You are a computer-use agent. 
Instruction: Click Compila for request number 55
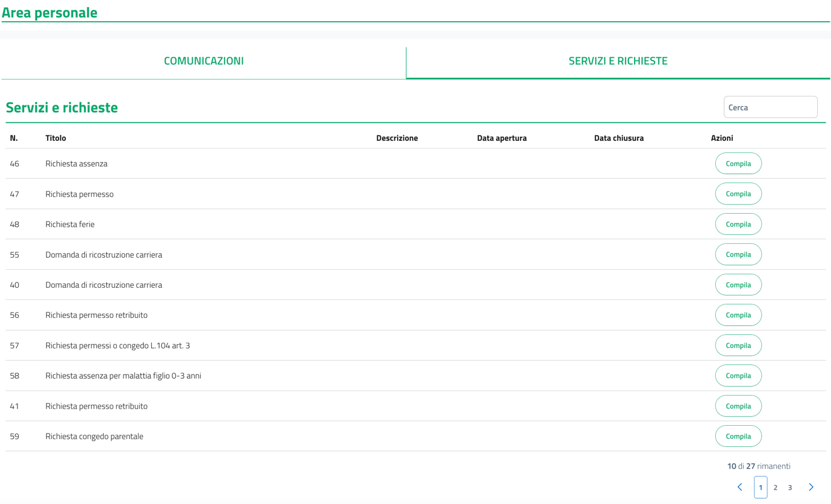pyautogui.click(x=738, y=254)
